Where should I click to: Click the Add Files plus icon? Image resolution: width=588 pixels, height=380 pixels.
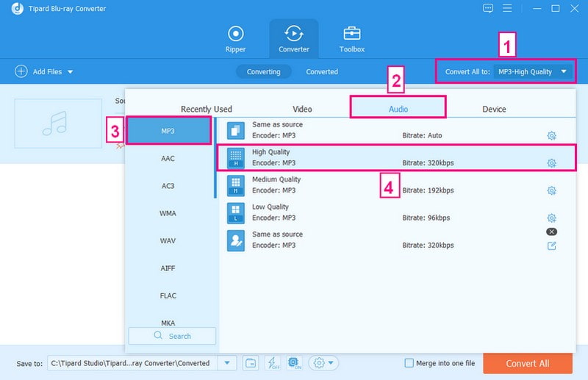pyautogui.click(x=21, y=71)
